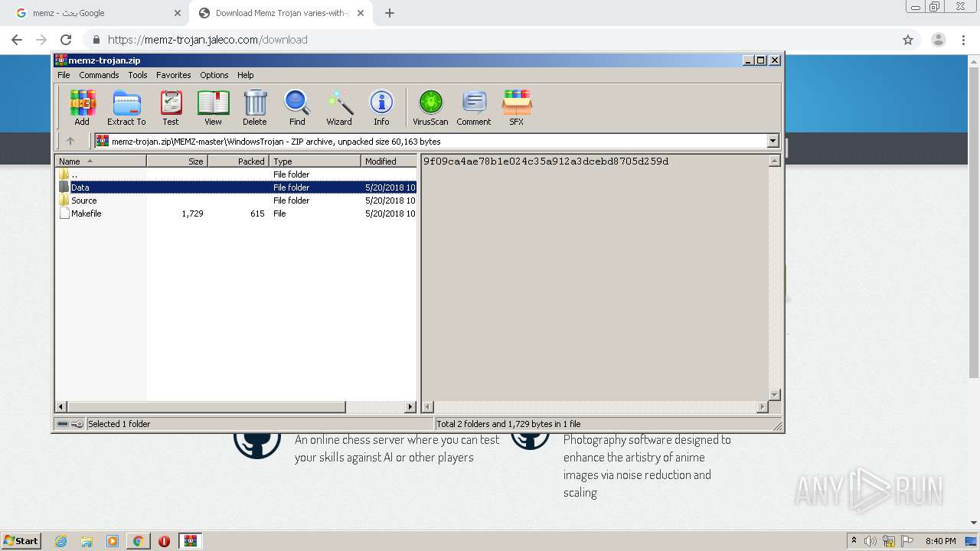The width and height of the screenshot is (980, 551).
Task: Click the View file icon
Action: click(x=213, y=107)
